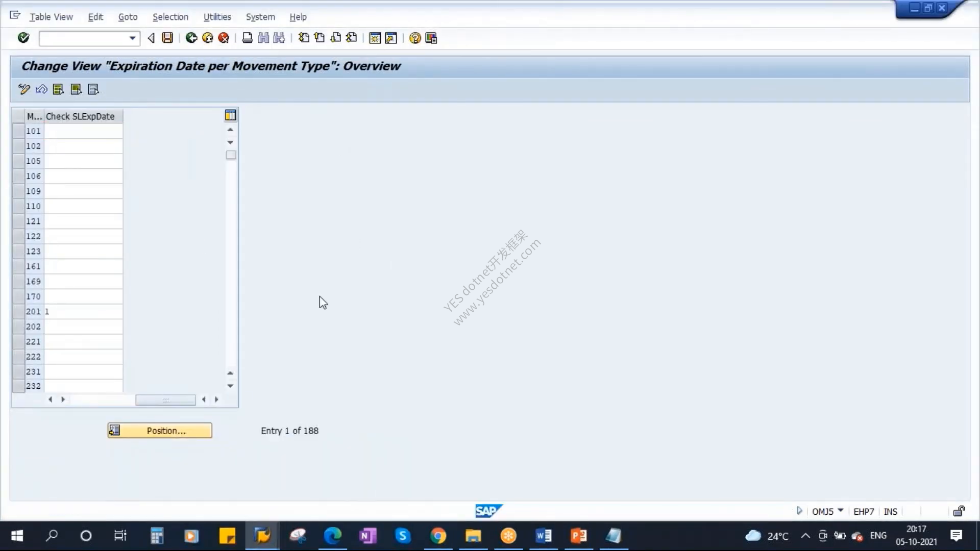The image size is (980, 551).
Task: Select the row for movement type 101
Action: click(x=18, y=131)
